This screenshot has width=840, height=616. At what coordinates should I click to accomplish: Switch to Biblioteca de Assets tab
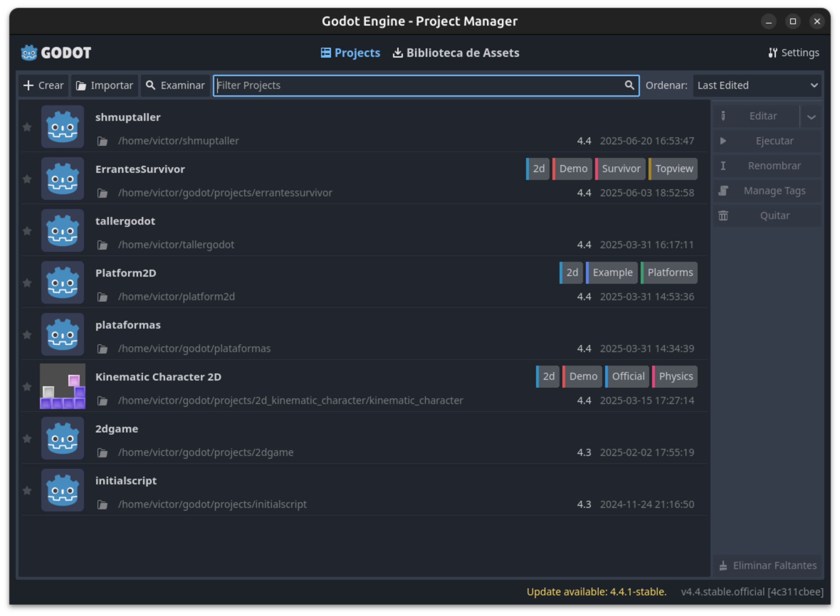click(456, 53)
